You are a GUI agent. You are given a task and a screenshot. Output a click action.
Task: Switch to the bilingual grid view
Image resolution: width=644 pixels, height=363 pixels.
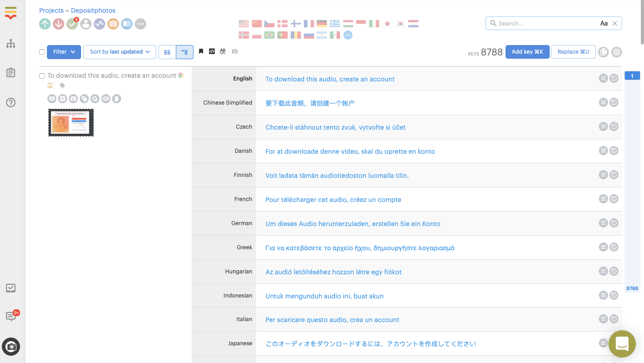(167, 52)
